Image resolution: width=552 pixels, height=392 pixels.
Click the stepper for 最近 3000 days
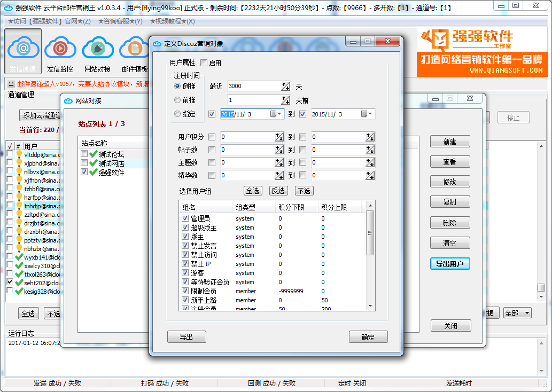[x=285, y=86]
